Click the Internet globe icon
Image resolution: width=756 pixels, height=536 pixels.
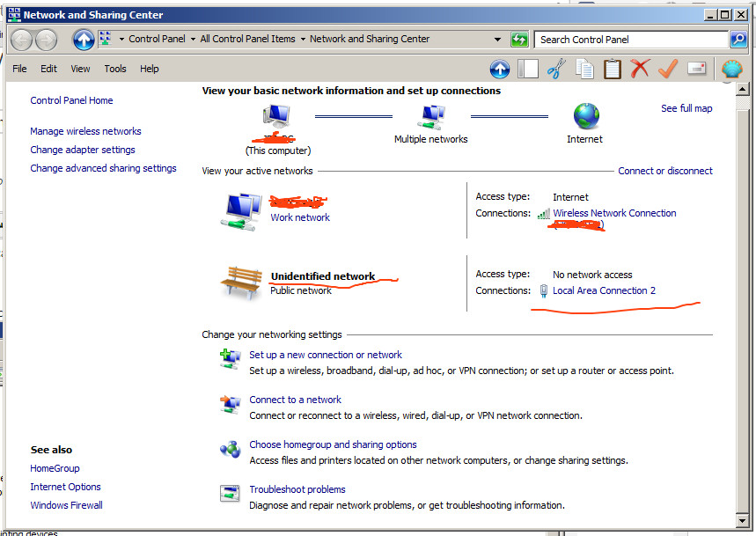tap(586, 116)
